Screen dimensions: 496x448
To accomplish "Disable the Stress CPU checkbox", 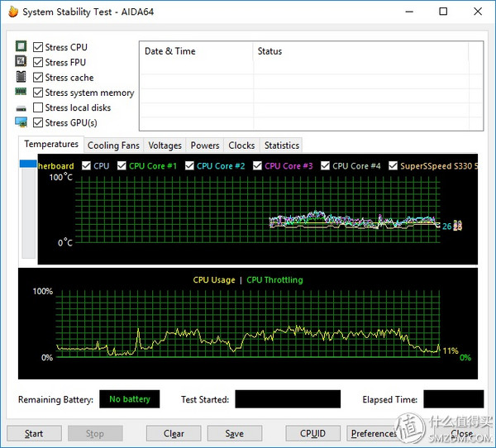I will (38, 47).
